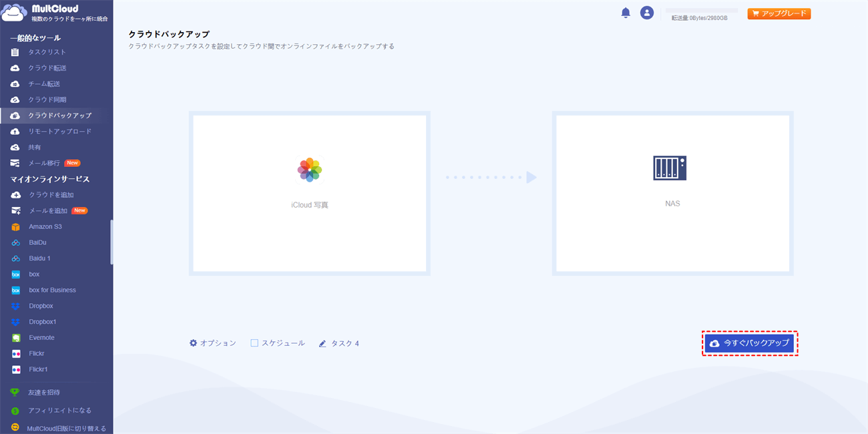
Task: Click the アフィリエイトになる dollar icon
Action: pyautogui.click(x=15, y=411)
